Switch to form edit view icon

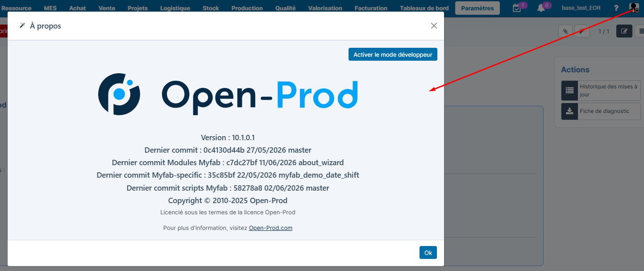click(x=624, y=31)
